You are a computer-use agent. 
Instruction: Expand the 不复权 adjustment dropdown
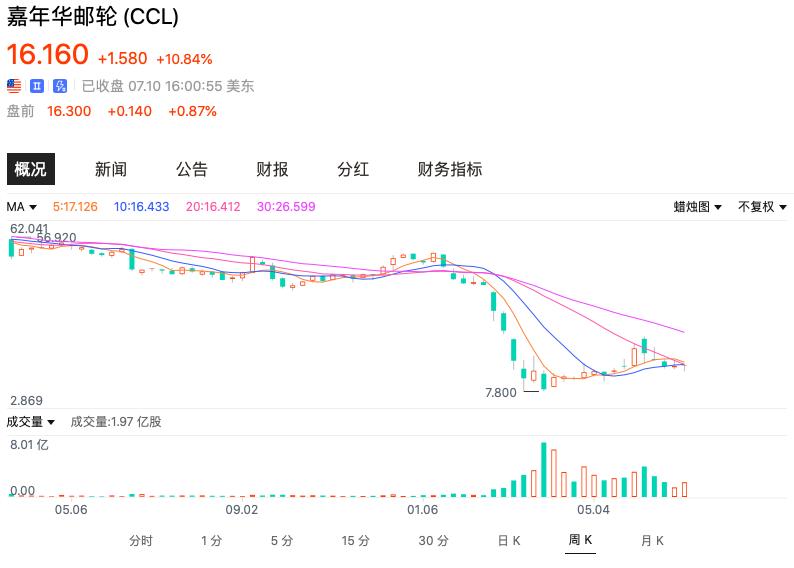(762, 207)
